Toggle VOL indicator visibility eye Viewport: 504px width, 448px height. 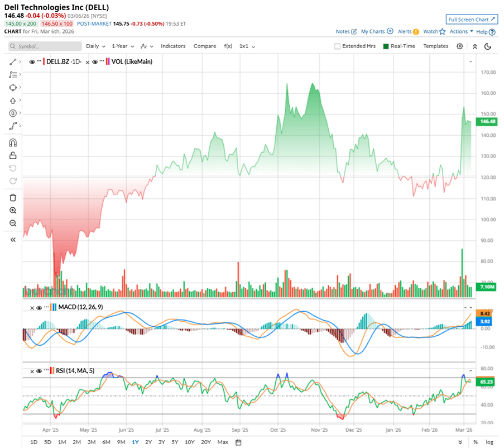point(95,62)
